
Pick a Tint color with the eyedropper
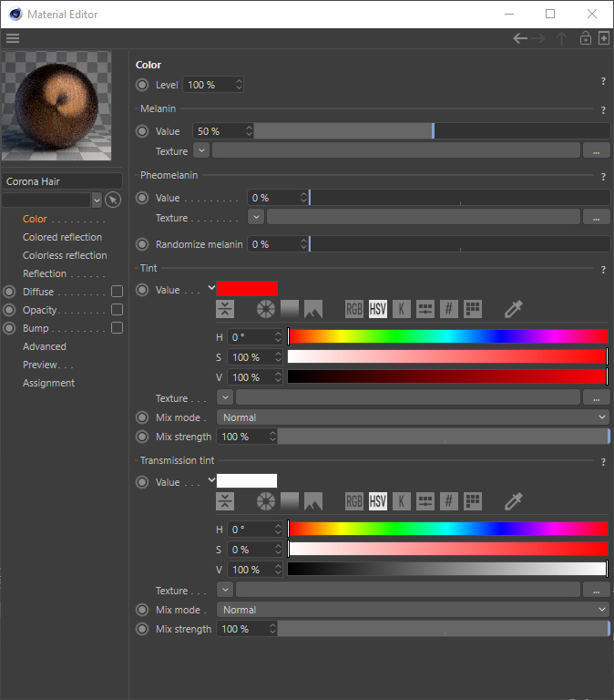coord(514,309)
